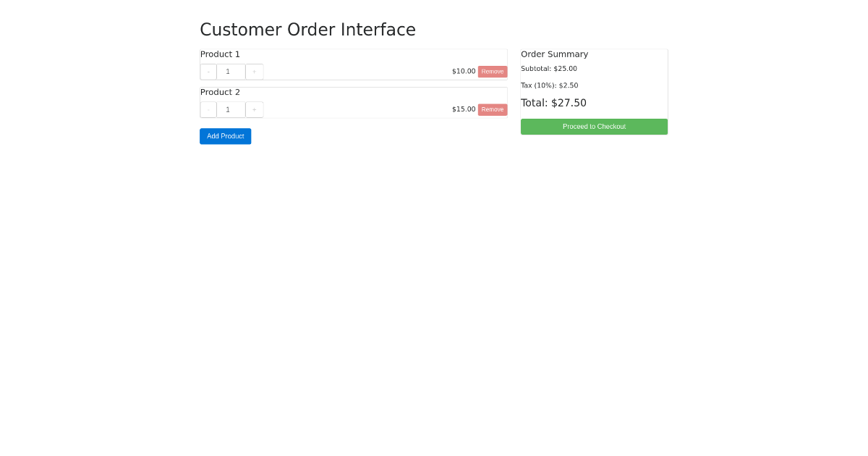Click the Add Product button
Viewport: 868px width, 456px height.
pos(225,136)
